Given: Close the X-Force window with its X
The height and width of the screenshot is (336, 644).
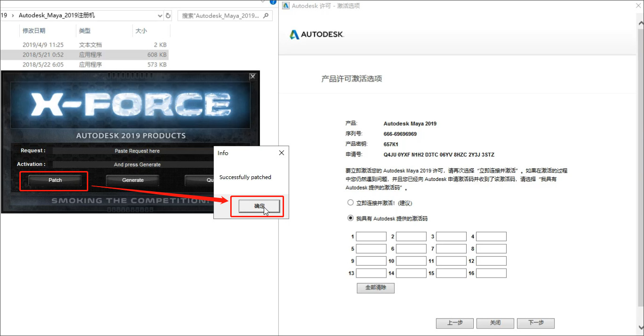Looking at the screenshot, I should click(x=252, y=76).
